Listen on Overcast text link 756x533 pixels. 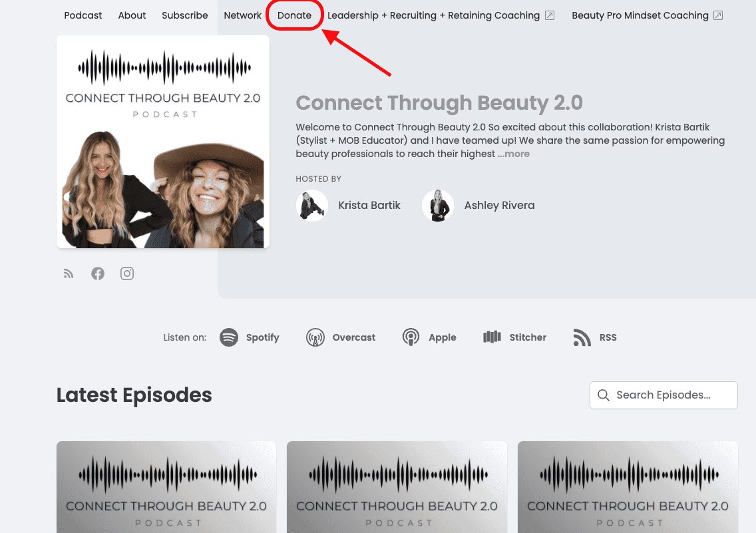[354, 337]
